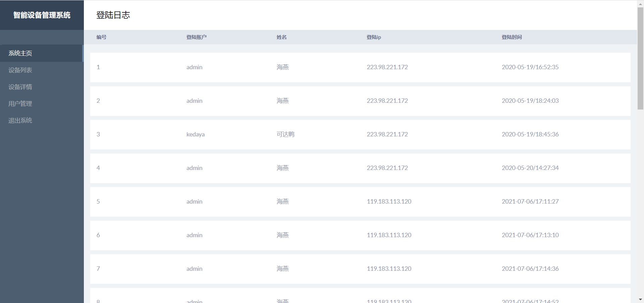Open the 用户管理 sidebar item

pyautogui.click(x=20, y=103)
